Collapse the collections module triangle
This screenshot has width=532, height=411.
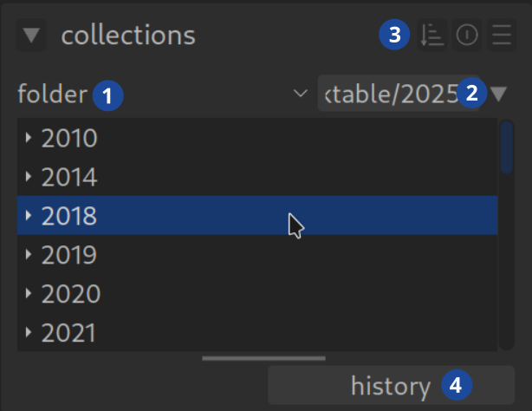click(x=33, y=36)
